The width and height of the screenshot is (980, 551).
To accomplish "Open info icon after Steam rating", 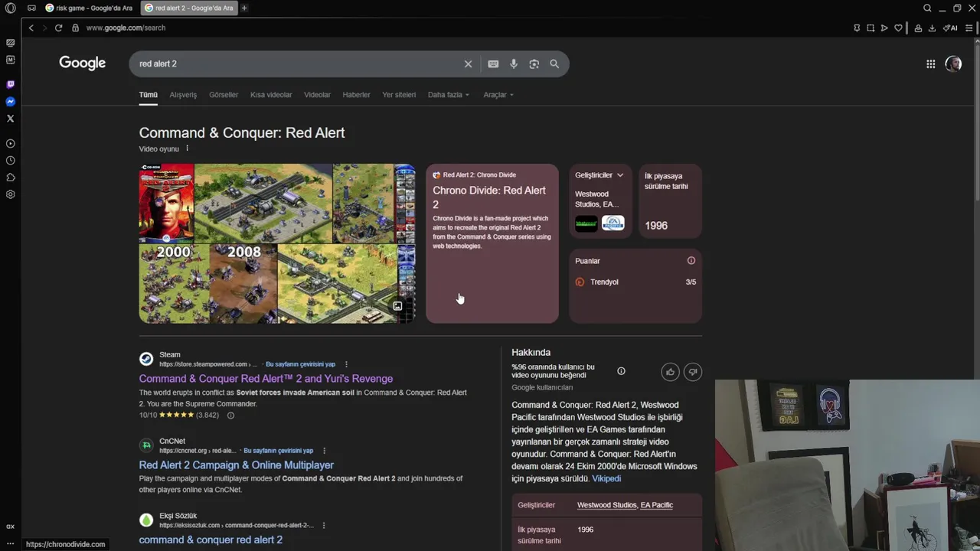I will click(230, 416).
